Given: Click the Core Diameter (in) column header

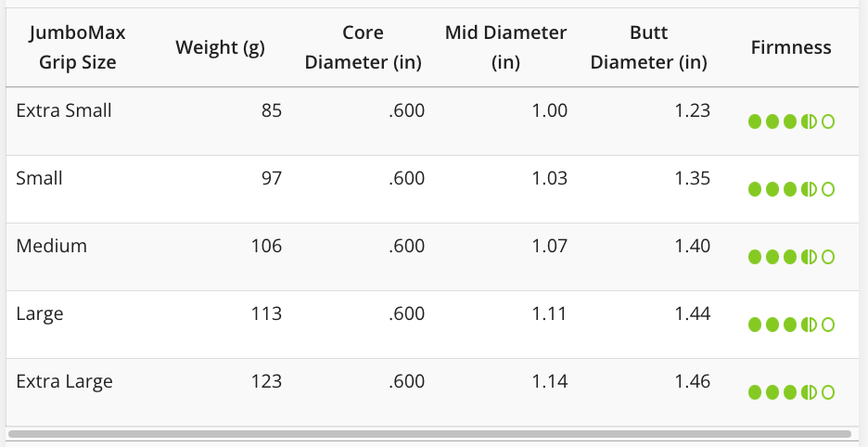Looking at the screenshot, I should 364,48.
